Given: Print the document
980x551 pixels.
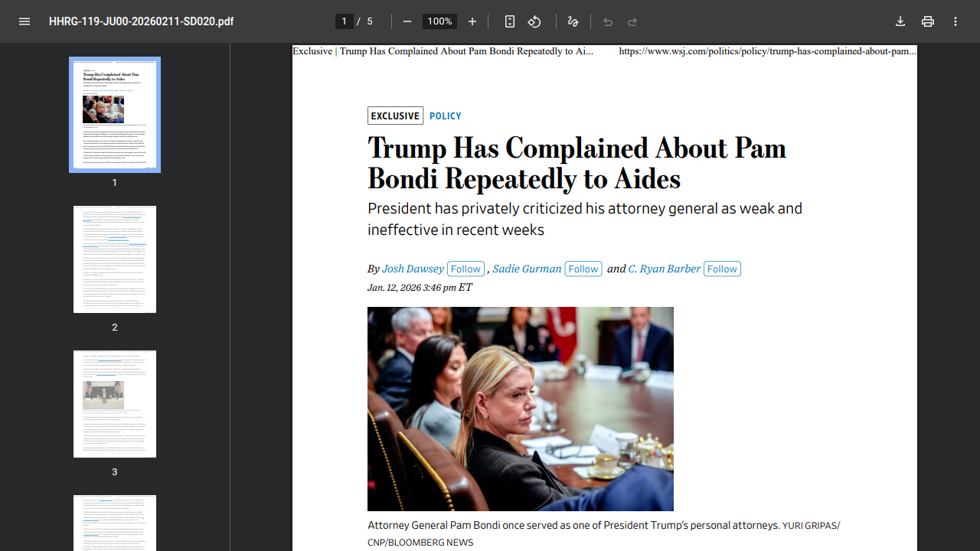Looking at the screenshot, I should coord(928,21).
